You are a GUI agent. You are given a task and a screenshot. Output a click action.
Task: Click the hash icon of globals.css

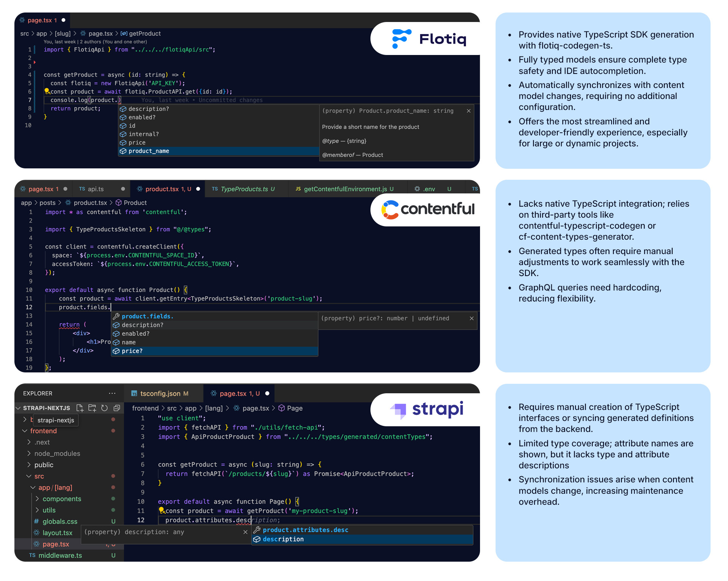36,521
